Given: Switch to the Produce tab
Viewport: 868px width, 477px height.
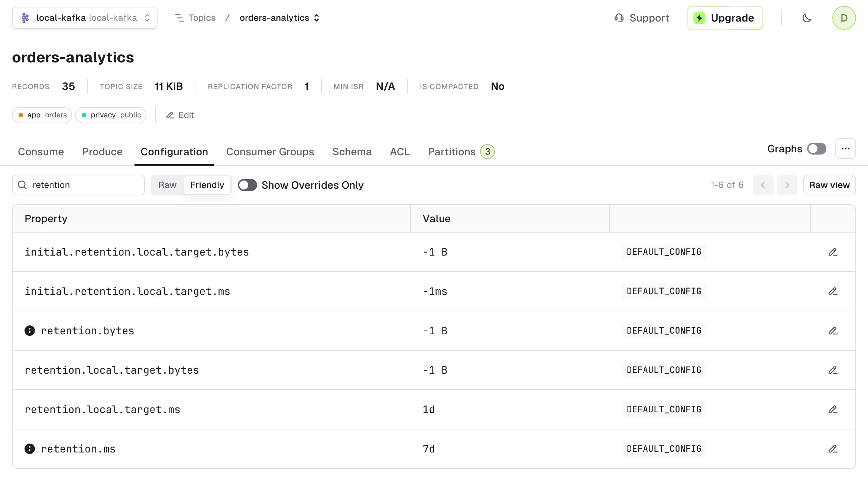Looking at the screenshot, I should tap(102, 152).
